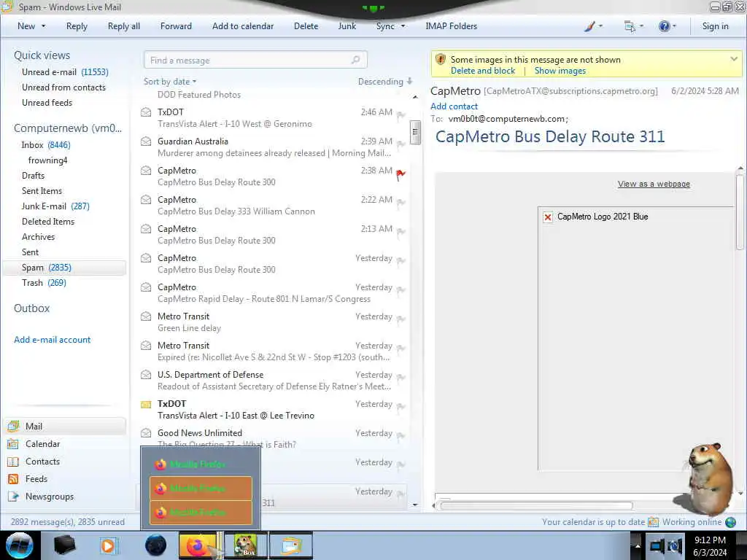
Task: Open the Help icon dropdown arrow
Action: (x=674, y=26)
